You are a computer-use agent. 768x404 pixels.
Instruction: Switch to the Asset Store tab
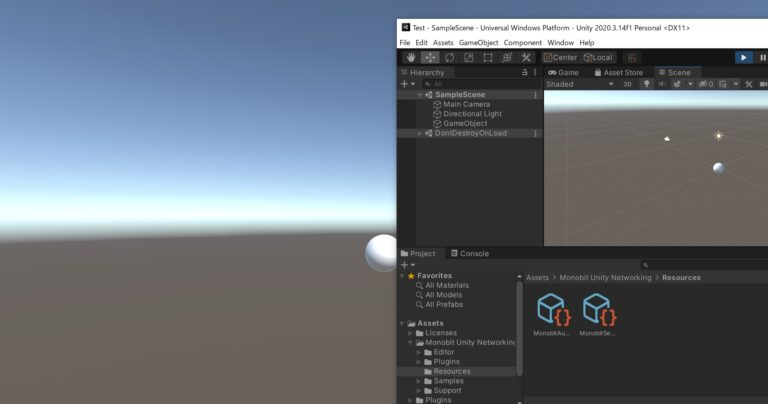click(618, 72)
